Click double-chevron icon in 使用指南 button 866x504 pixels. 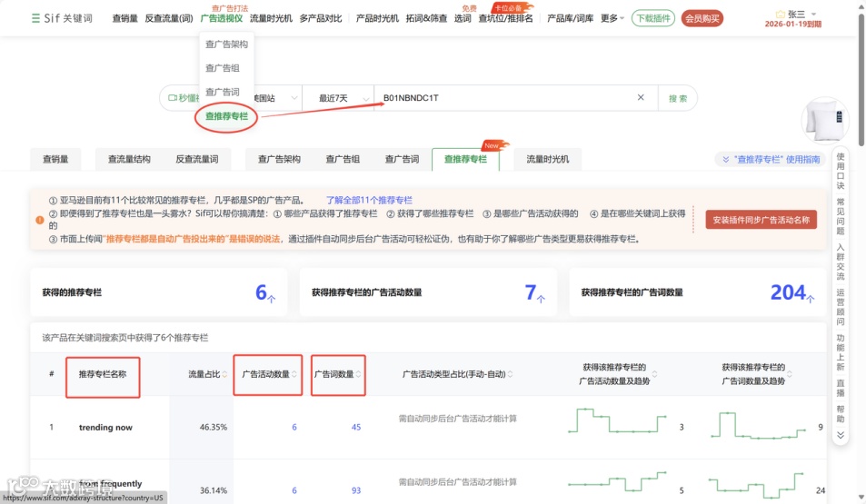pyautogui.click(x=726, y=160)
